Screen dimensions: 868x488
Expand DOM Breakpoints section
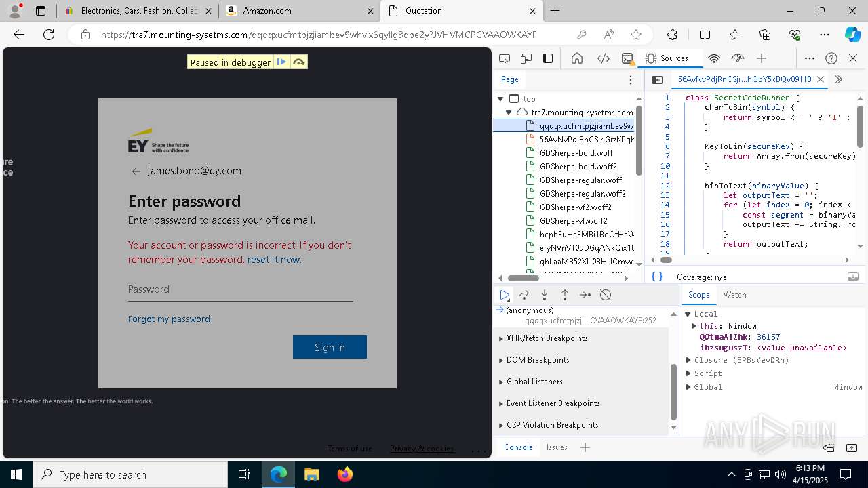(x=501, y=360)
